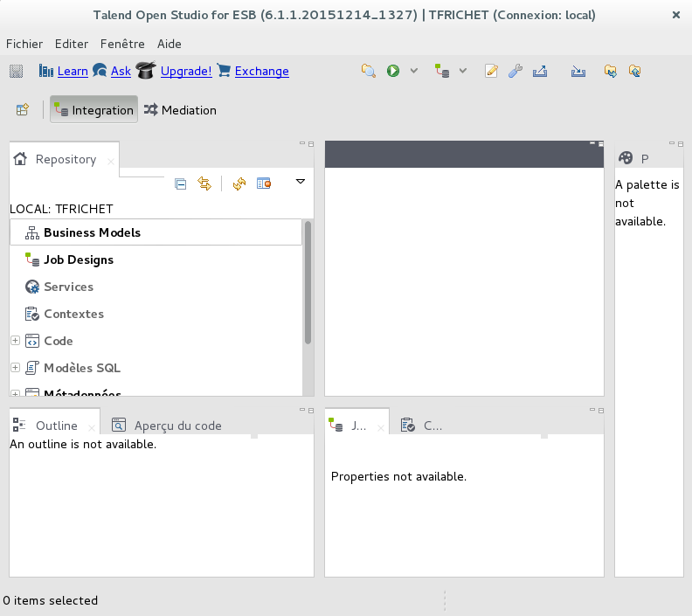The width and height of the screenshot is (692, 616).
Task: Open dropdown arrow next to Run icon
Action: pyautogui.click(x=413, y=71)
